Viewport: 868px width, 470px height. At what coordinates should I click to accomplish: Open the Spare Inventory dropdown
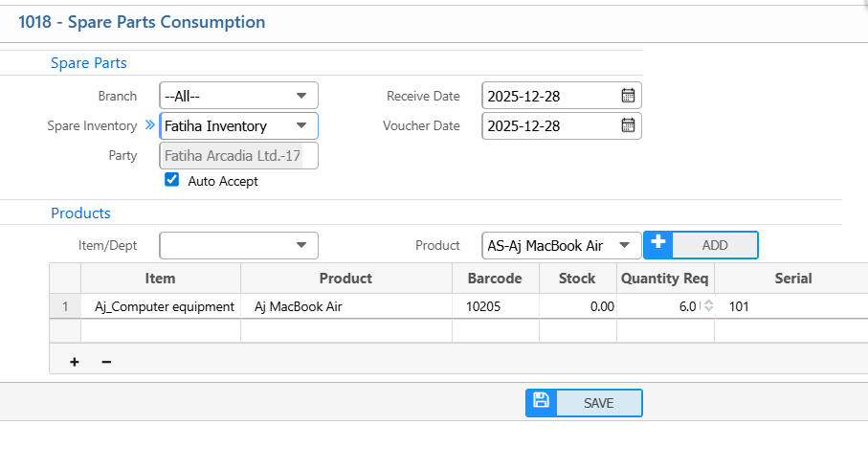click(301, 125)
